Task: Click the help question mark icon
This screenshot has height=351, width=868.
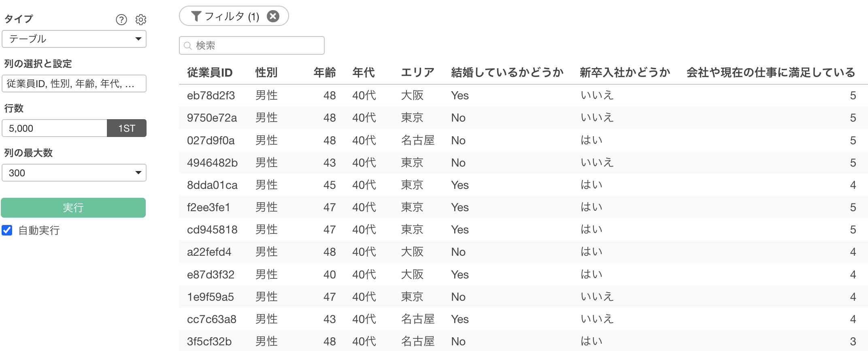Action: [x=121, y=19]
